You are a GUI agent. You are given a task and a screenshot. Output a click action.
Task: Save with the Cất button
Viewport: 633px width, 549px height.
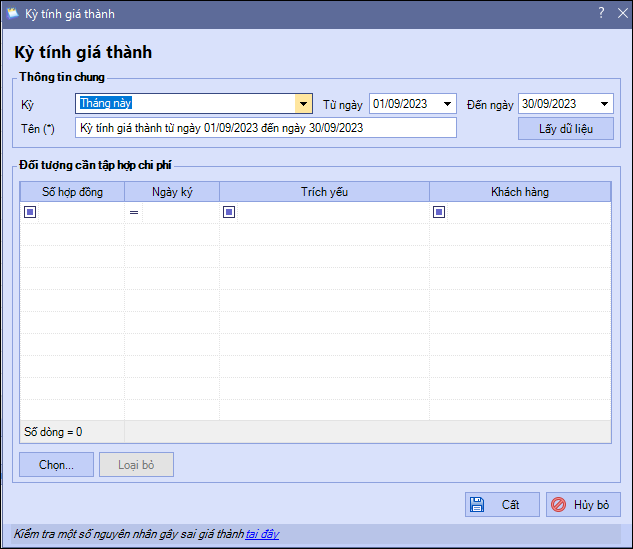tap(502, 505)
